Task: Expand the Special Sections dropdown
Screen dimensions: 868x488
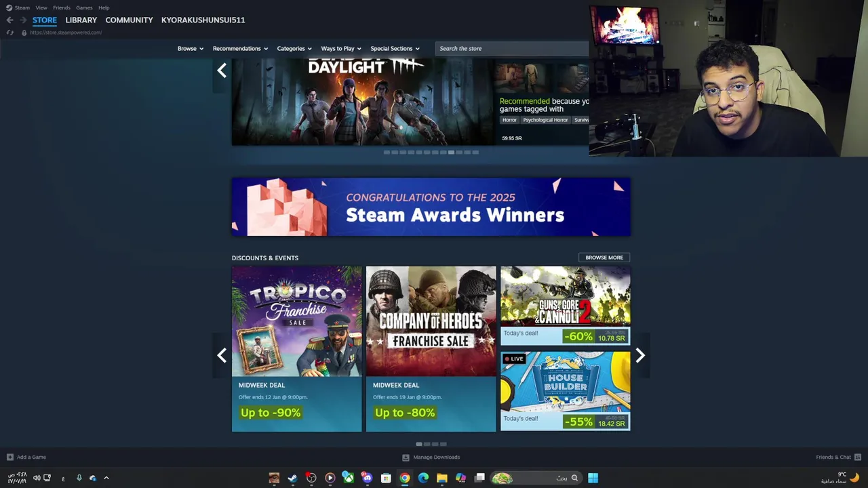Action: pos(395,49)
